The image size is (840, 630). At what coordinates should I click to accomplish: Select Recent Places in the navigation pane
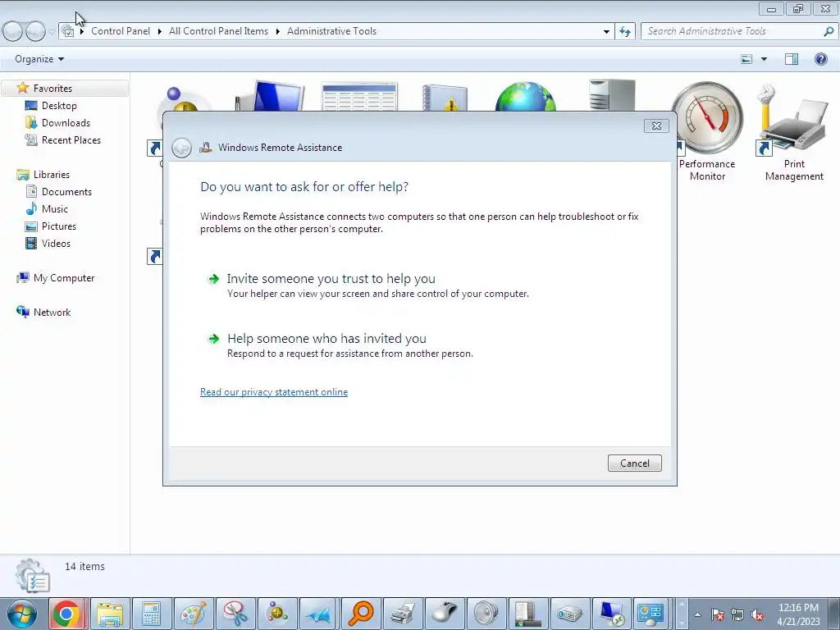point(71,139)
